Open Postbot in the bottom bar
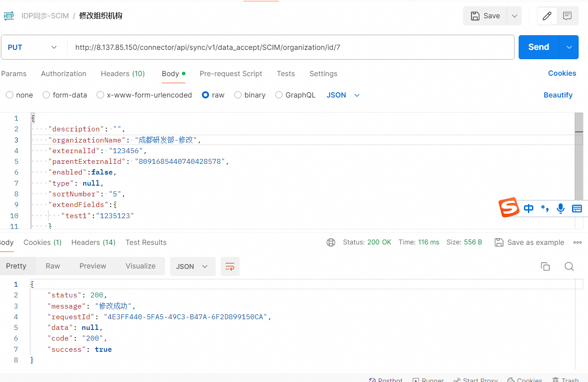 386,380
